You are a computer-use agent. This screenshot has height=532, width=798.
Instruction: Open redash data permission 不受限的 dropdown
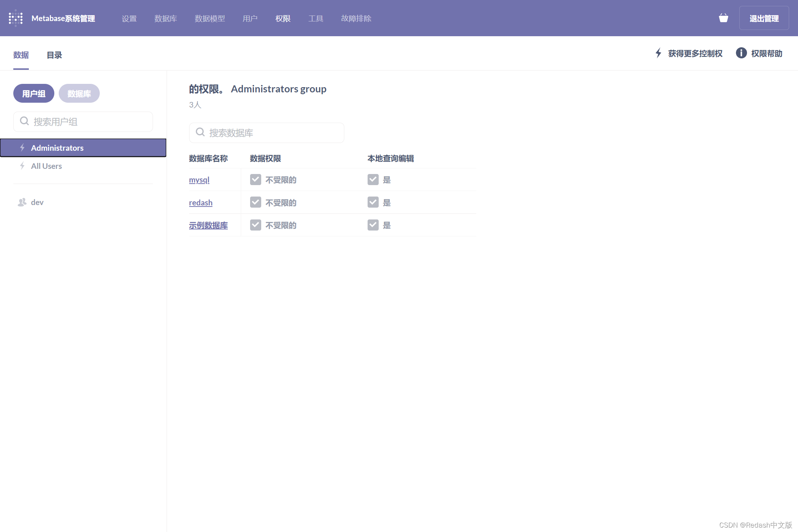(281, 203)
